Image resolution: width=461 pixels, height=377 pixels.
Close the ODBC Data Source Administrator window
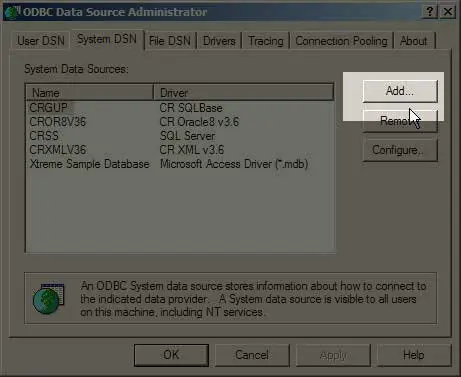point(448,12)
